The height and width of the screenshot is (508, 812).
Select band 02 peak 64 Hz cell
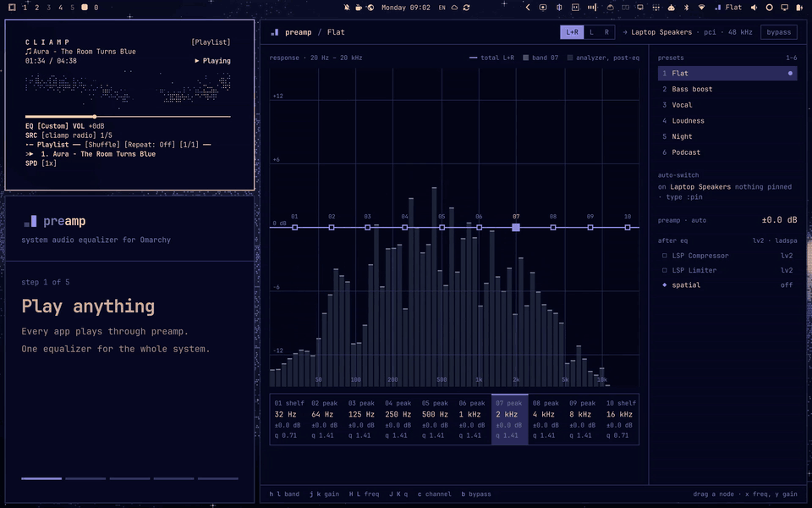point(325,419)
